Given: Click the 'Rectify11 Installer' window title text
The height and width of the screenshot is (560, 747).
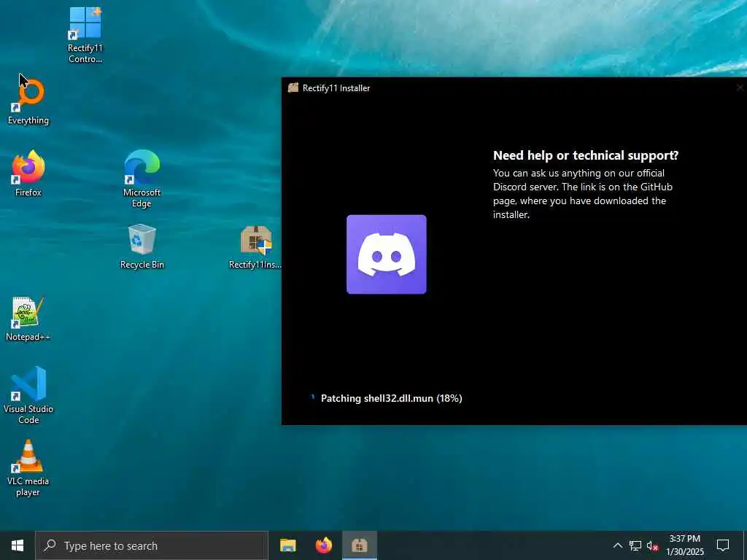Looking at the screenshot, I should tap(336, 88).
